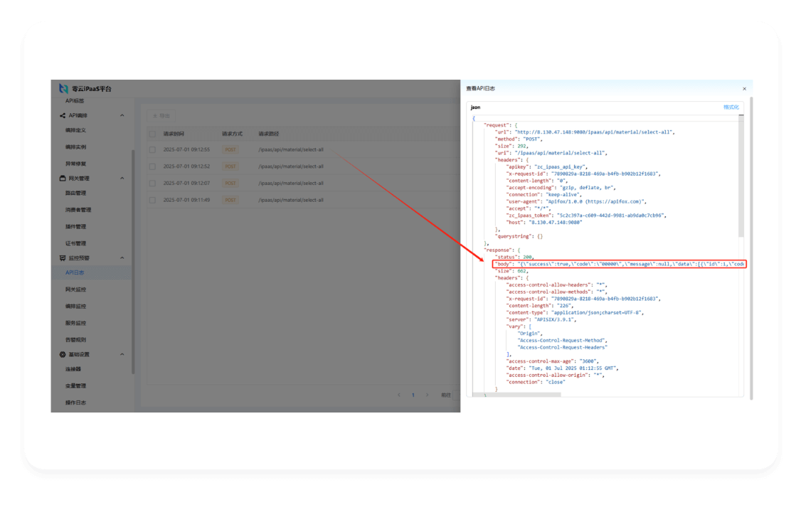This screenshot has width=801, height=532.
Task: Click the 基础设置 gear icon
Action: [62, 354]
